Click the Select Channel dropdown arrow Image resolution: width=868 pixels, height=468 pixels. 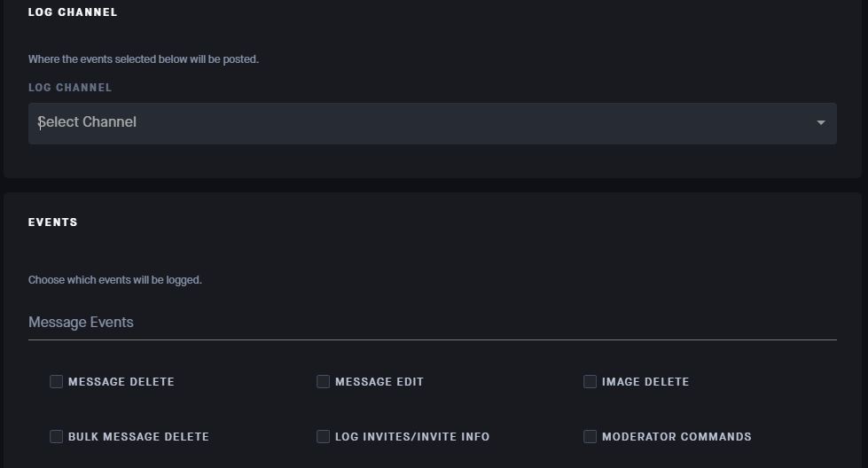click(x=821, y=123)
